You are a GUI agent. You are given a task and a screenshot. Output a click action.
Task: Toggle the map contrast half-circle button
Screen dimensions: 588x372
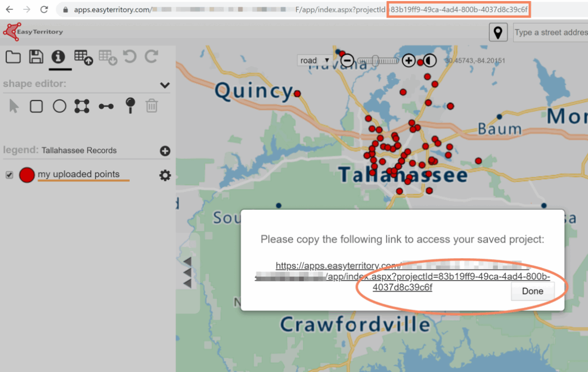[430, 60]
